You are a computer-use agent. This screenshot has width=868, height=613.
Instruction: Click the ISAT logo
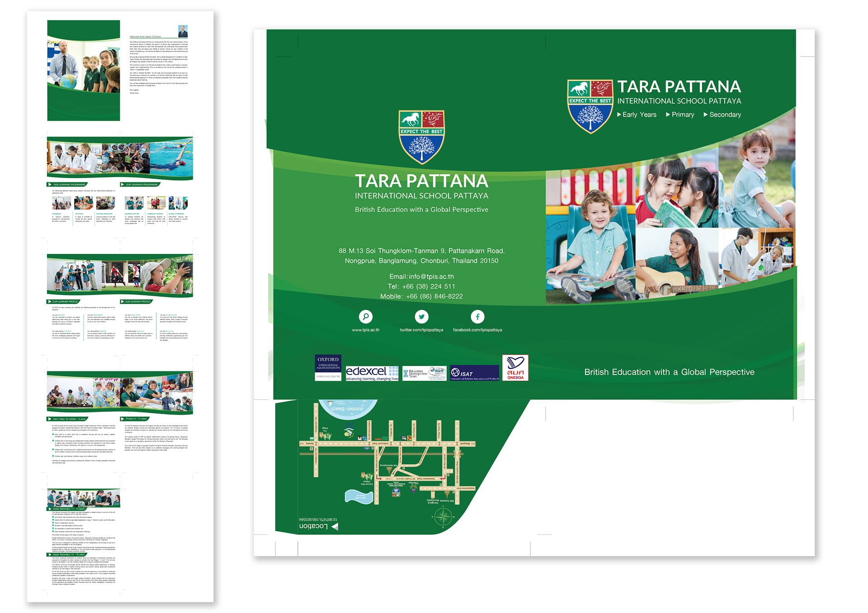[474, 373]
